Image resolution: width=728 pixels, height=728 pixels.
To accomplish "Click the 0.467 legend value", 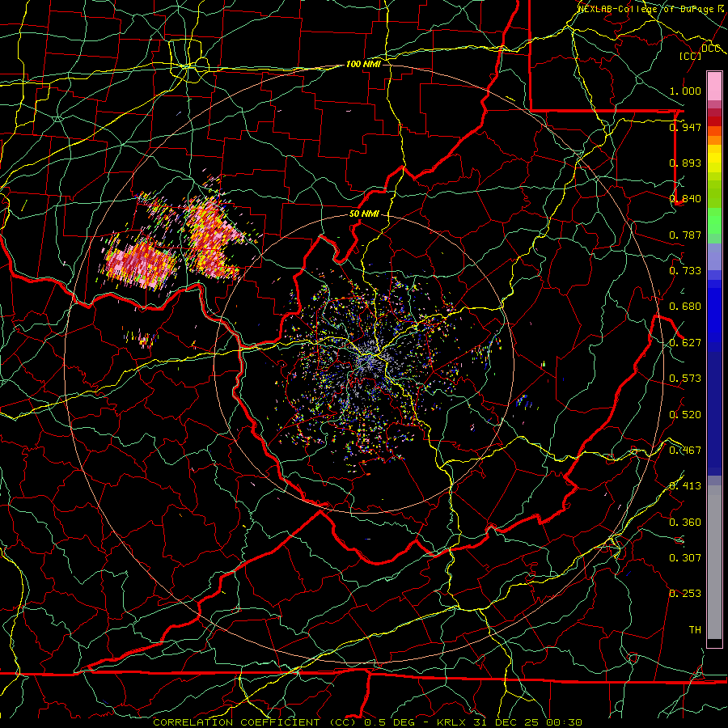I will [685, 451].
